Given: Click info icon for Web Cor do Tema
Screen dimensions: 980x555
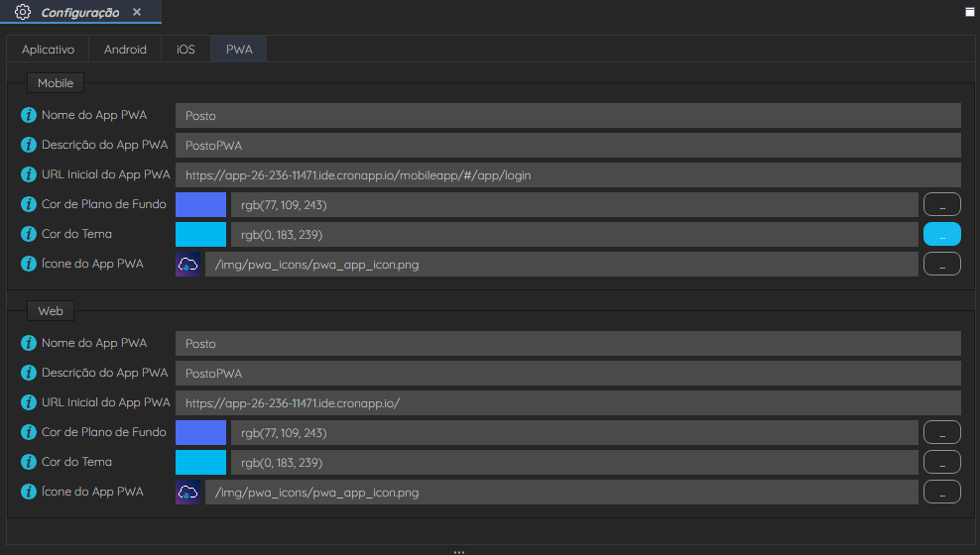Looking at the screenshot, I should pyautogui.click(x=29, y=462).
